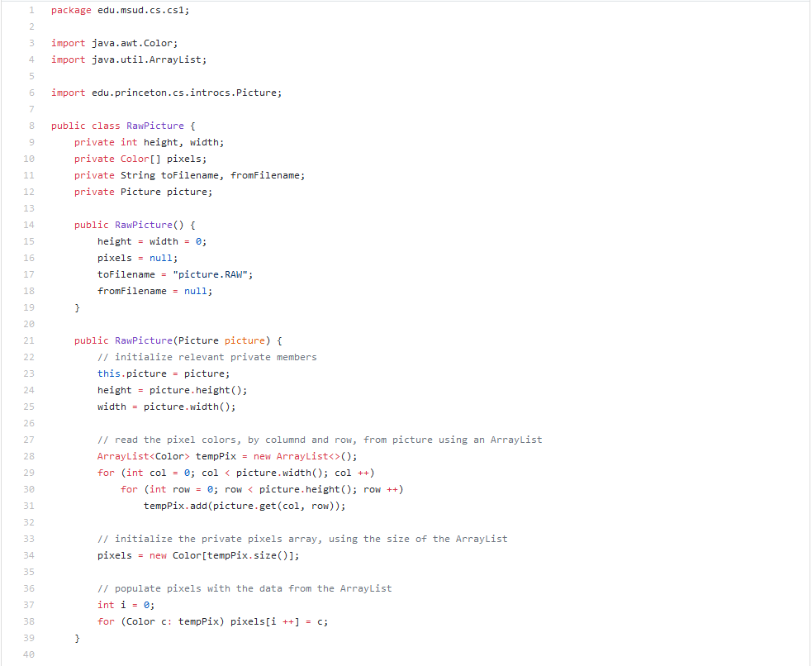Select the comment about initializing private members

(207, 356)
